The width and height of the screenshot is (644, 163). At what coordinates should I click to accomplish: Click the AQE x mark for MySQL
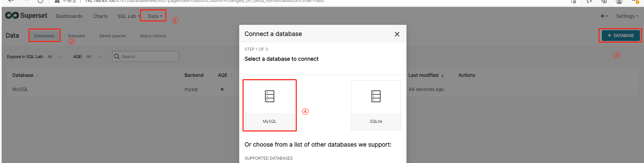[x=222, y=89]
